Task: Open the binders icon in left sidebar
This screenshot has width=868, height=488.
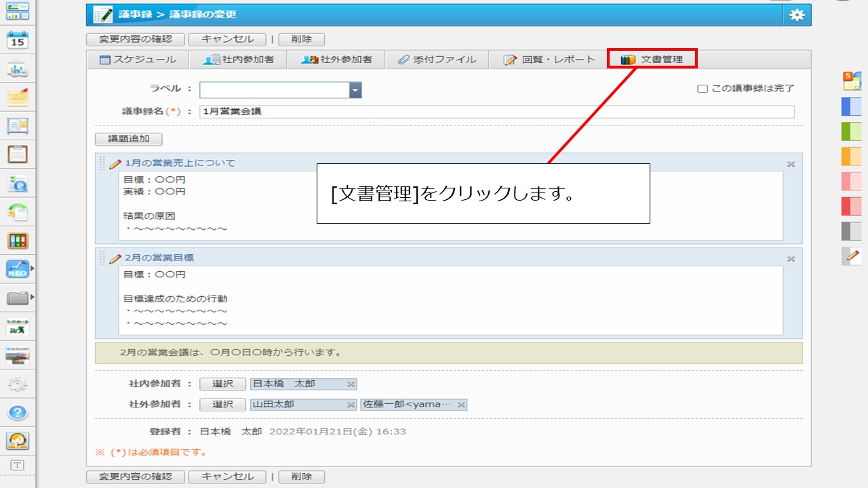Action: 18,241
